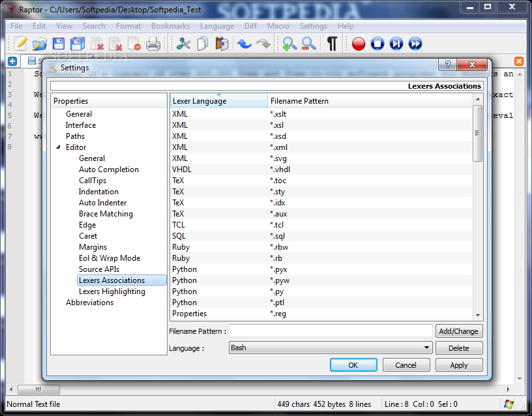Open Macro menu
The height and width of the screenshot is (416, 532).
[278, 26]
